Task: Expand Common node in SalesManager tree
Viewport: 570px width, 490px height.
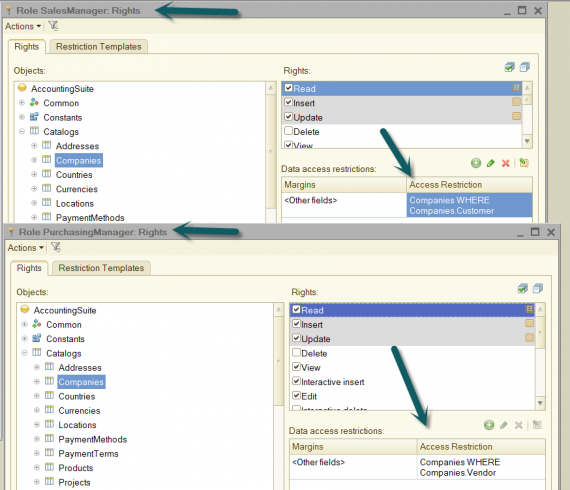Action: (22, 103)
